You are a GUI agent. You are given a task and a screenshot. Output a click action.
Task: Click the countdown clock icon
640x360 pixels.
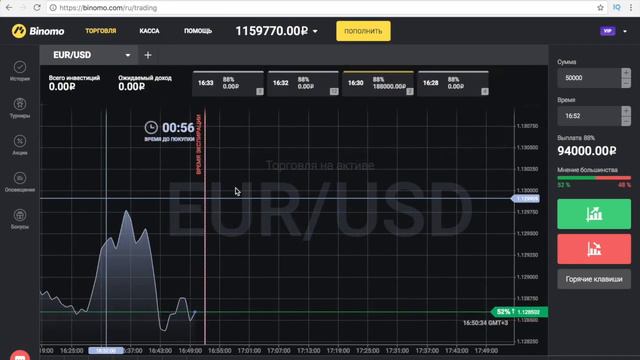tap(151, 127)
